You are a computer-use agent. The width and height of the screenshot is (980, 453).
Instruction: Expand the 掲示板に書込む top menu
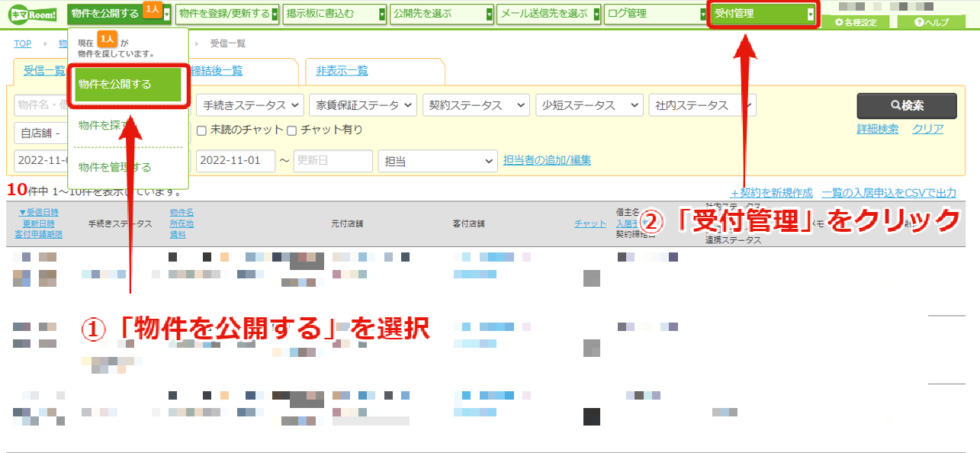[334, 14]
